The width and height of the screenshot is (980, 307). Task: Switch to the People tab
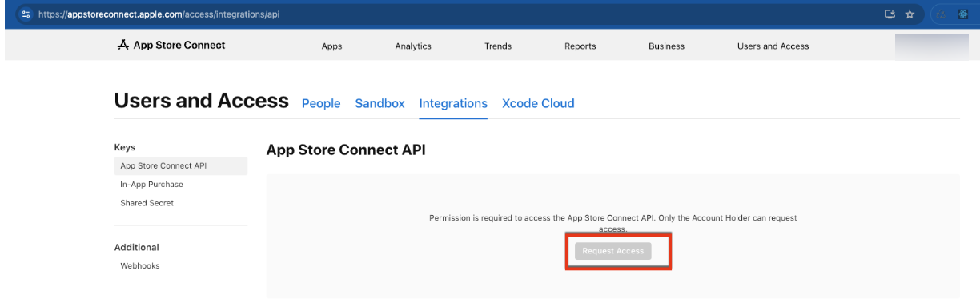321,103
